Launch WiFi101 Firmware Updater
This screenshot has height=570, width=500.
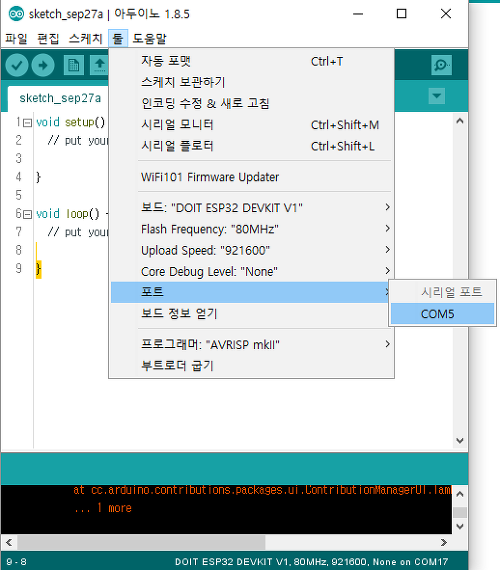click(252, 177)
